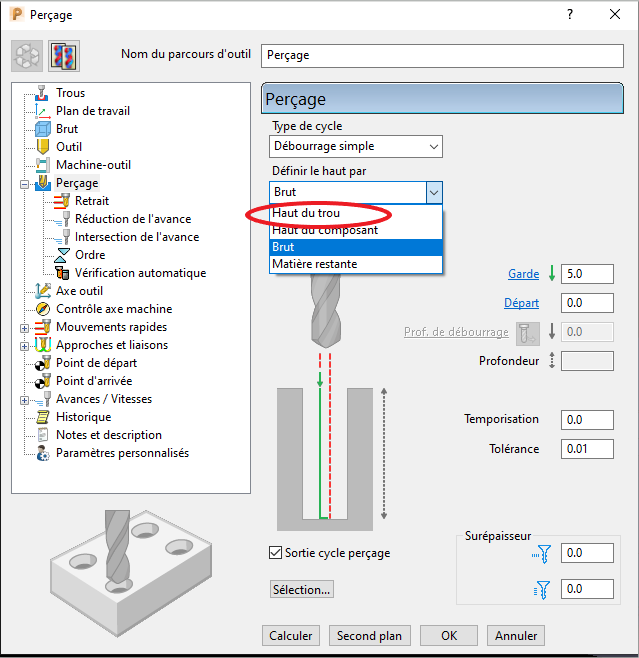
Task: Click the Tolérance input field
Action: point(587,449)
